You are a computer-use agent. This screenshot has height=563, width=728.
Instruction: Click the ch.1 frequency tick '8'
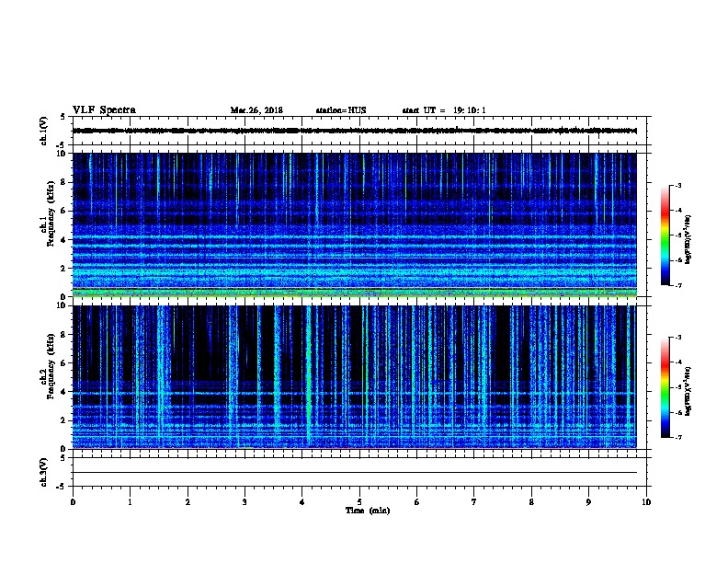tap(63, 182)
